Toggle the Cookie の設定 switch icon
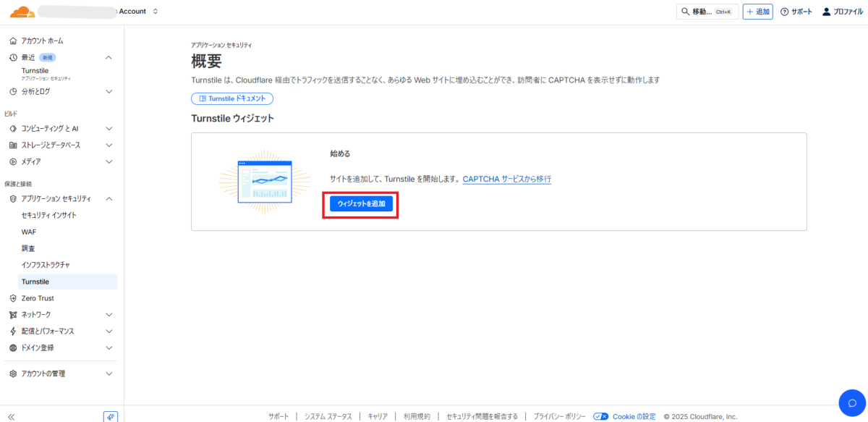The image size is (868, 422). click(600, 416)
